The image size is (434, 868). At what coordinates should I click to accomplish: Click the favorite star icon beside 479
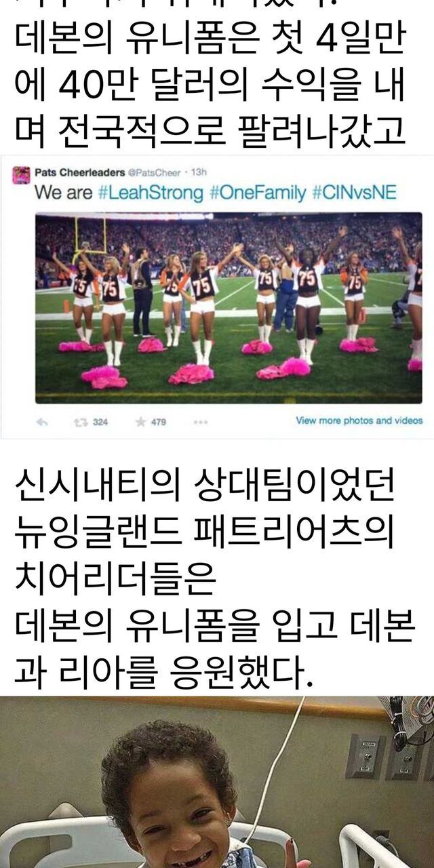140,422
